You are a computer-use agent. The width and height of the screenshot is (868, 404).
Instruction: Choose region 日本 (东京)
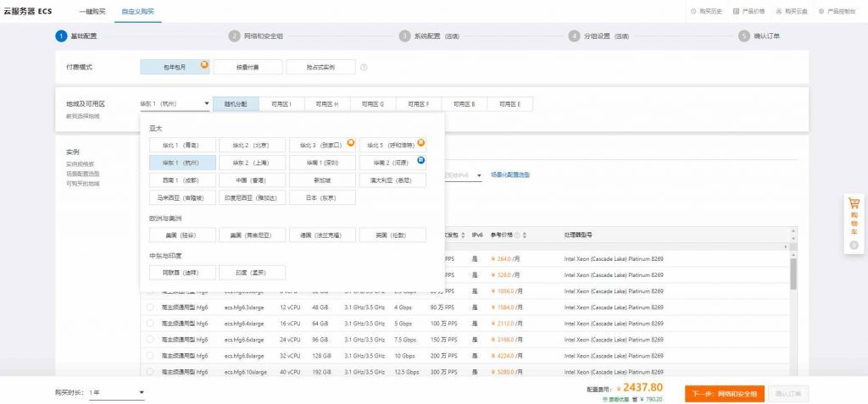point(322,198)
